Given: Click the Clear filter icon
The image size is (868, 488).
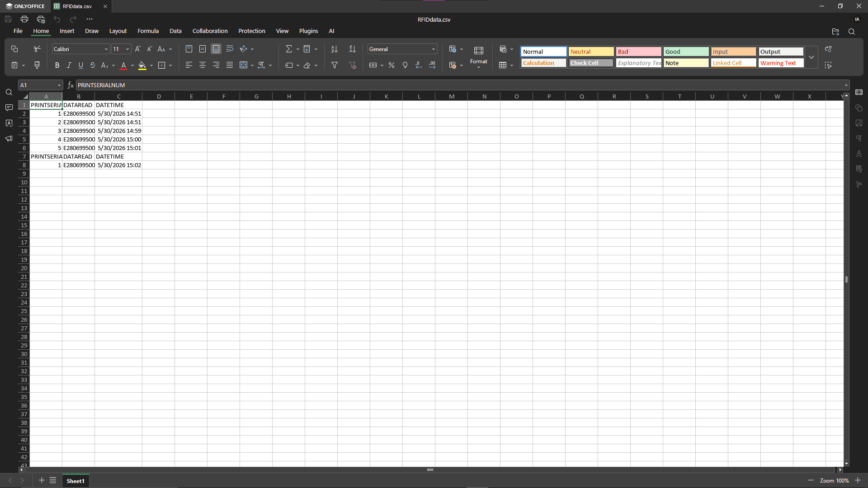Looking at the screenshot, I should pos(353,65).
